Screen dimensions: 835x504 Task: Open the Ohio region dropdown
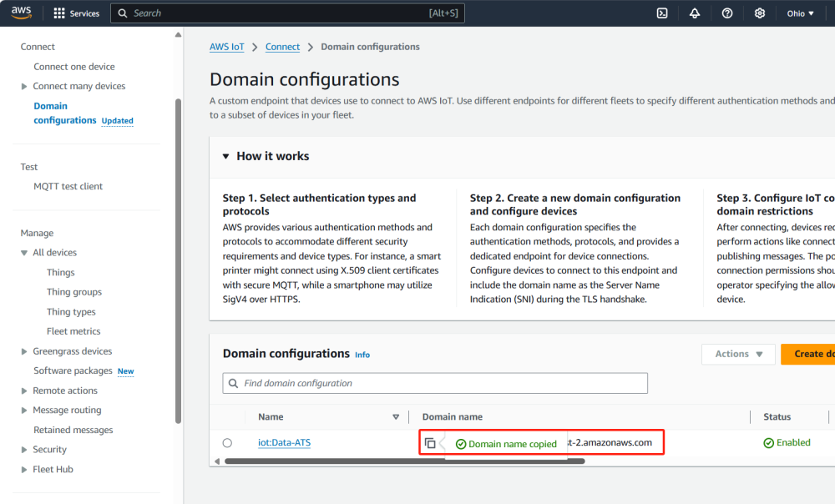(x=801, y=13)
